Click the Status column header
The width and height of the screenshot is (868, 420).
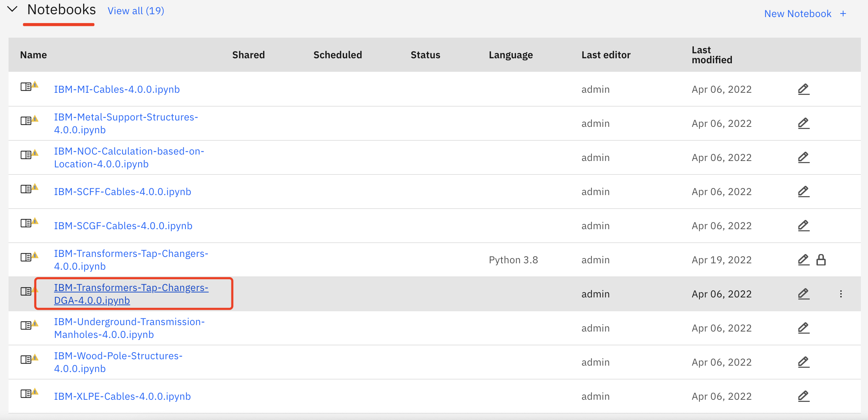tap(425, 55)
